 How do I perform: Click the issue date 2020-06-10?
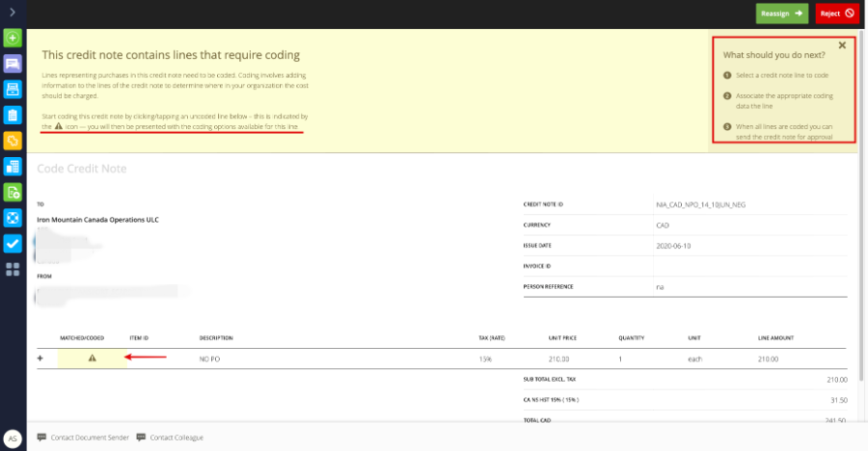673,246
